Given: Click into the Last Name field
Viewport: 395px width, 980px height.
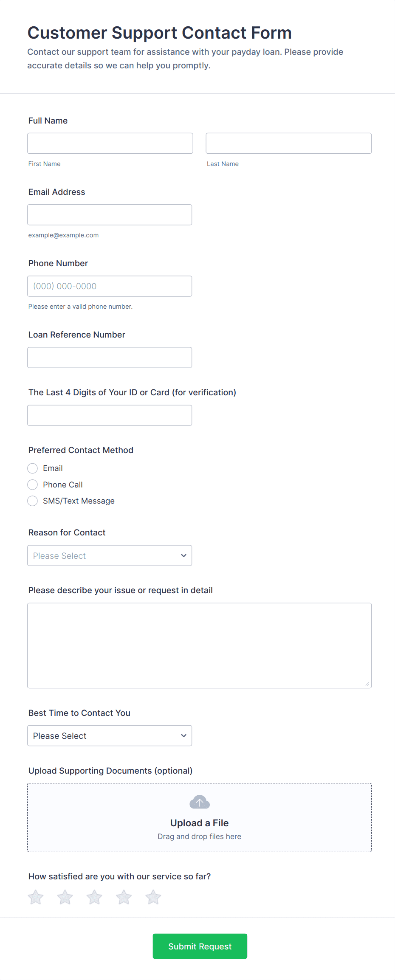Looking at the screenshot, I should pyautogui.click(x=288, y=143).
